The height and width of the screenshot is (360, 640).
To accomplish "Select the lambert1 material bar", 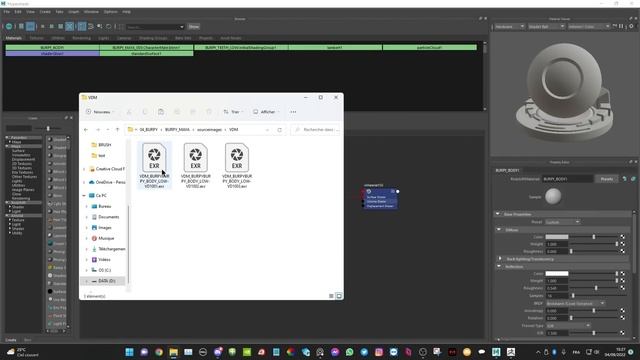I will [x=335, y=47].
